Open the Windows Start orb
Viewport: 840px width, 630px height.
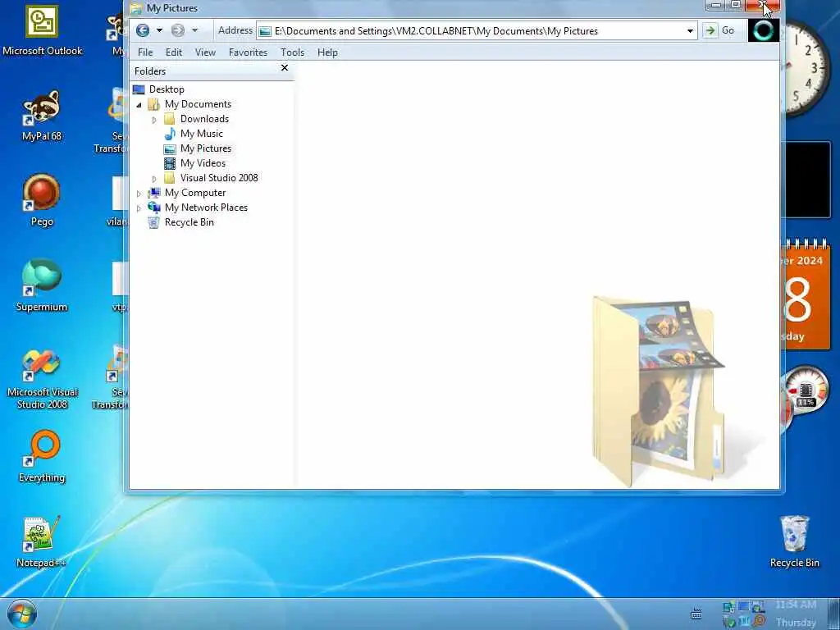coord(22,614)
